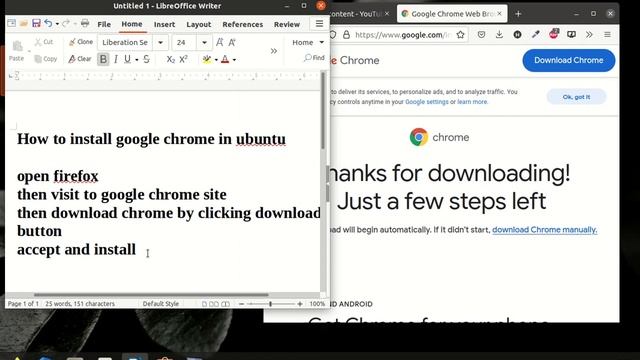Apply red font color
This screenshot has height=360, width=640.
tap(225, 60)
